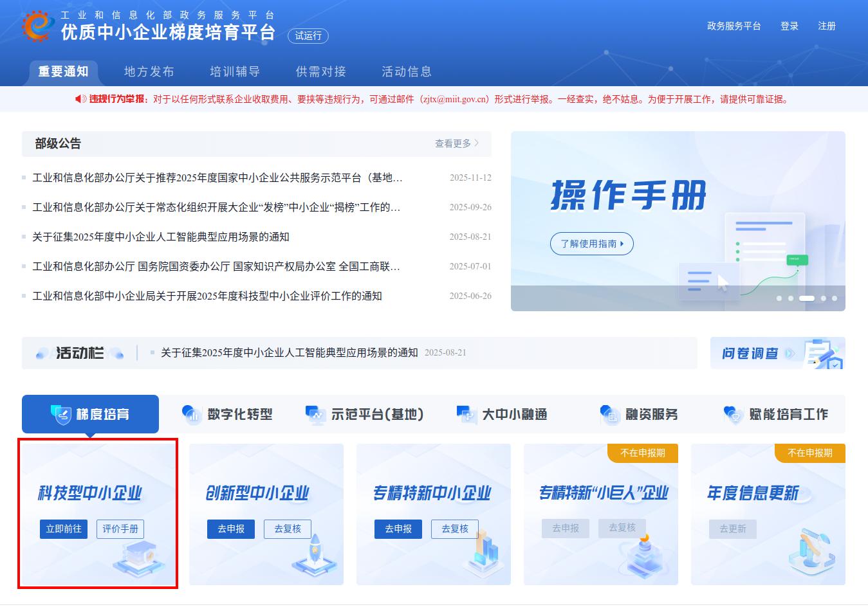
Task: Select the 示范平台(基地) monitor icon
Action: (x=315, y=414)
